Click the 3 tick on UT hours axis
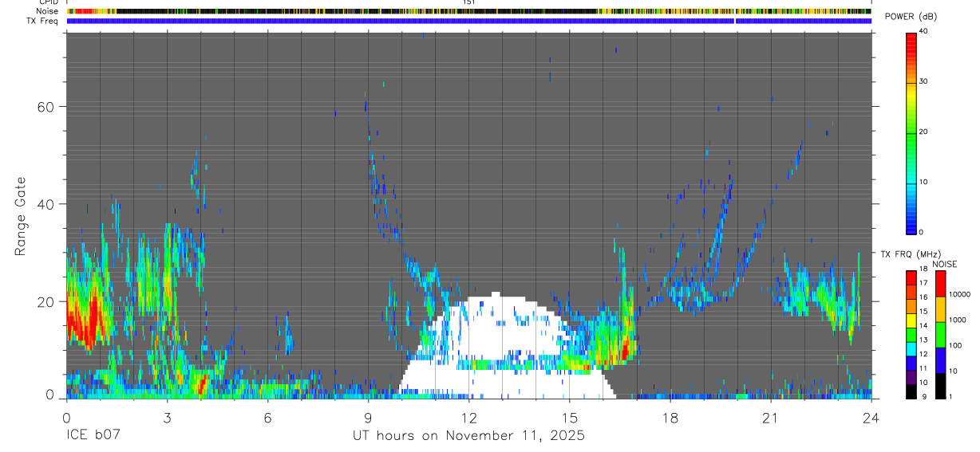 pos(167,417)
